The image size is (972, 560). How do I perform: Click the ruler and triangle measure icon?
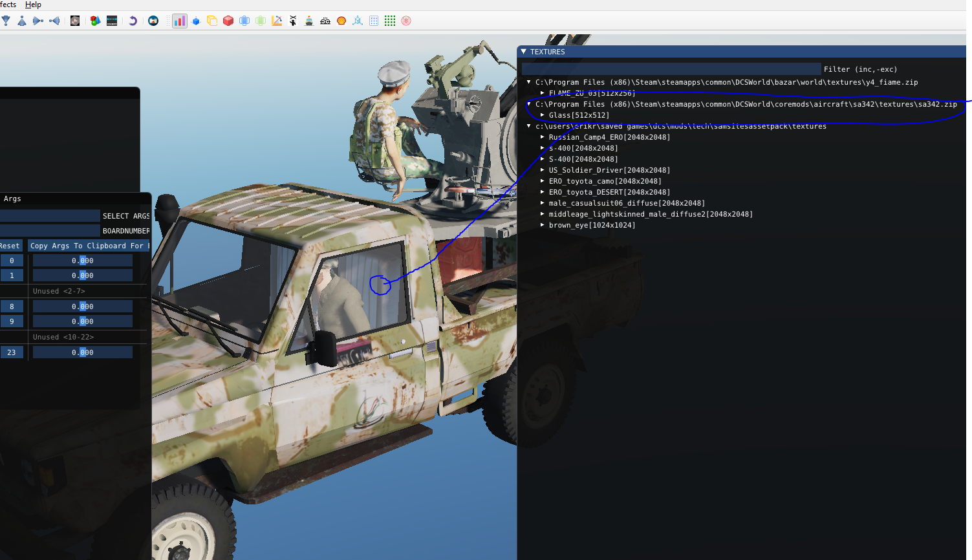coord(277,21)
